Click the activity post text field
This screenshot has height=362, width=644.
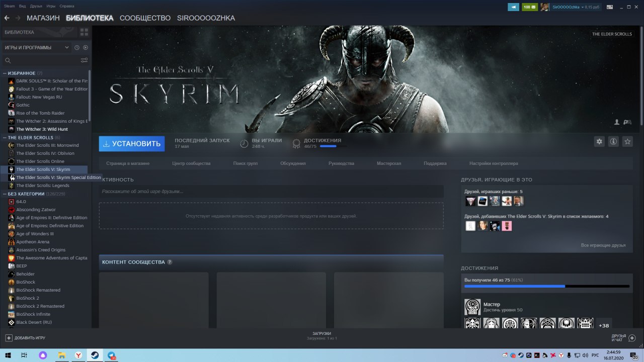point(271,192)
